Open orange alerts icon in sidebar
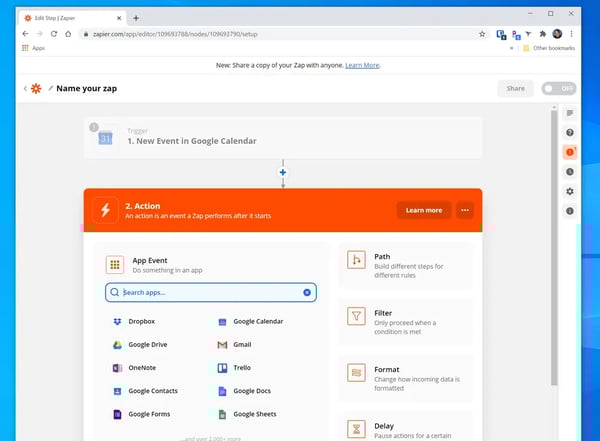The height and width of the screenshot is (441, 600). click(x=570, y=152)
